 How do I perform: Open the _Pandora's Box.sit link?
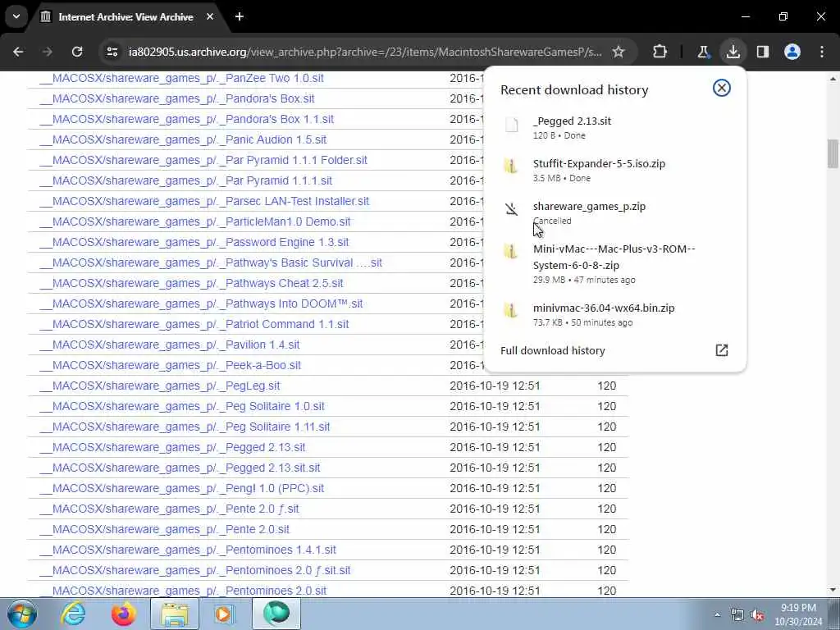pos(177,98)
